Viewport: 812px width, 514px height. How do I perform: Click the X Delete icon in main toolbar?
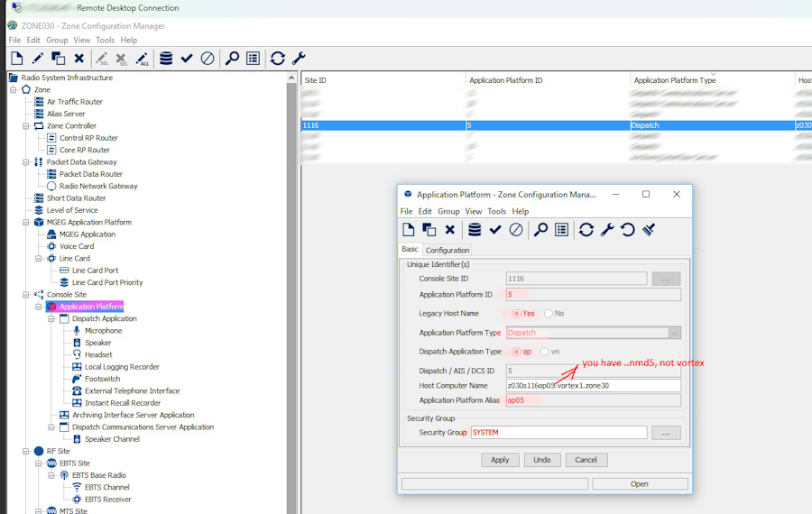[78, 59]
